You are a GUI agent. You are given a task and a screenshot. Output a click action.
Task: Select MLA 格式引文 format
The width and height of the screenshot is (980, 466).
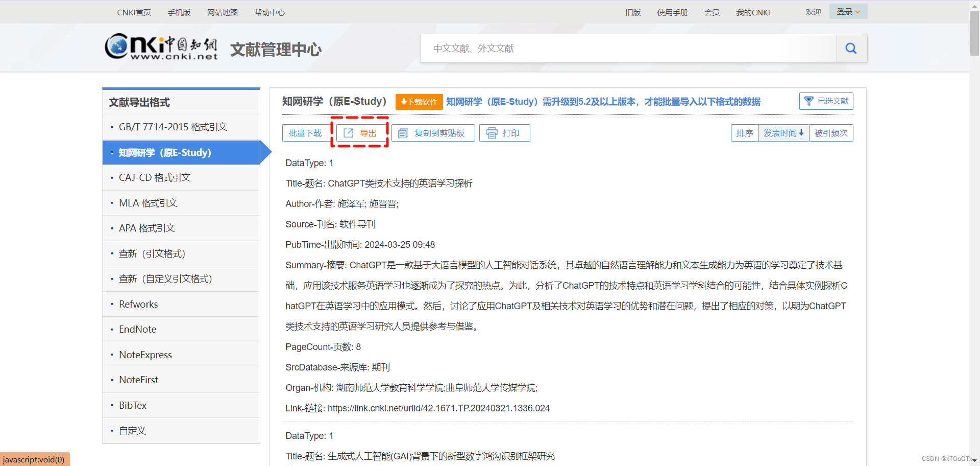[x=181, y=203]
